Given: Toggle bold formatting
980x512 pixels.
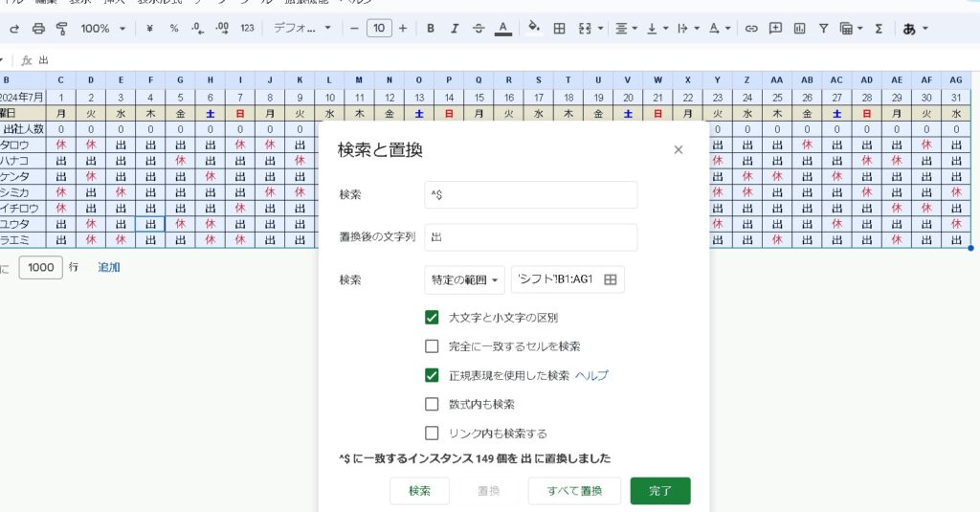Looking at the screenshot, I should pyautogui.click(x=431, y=28).
